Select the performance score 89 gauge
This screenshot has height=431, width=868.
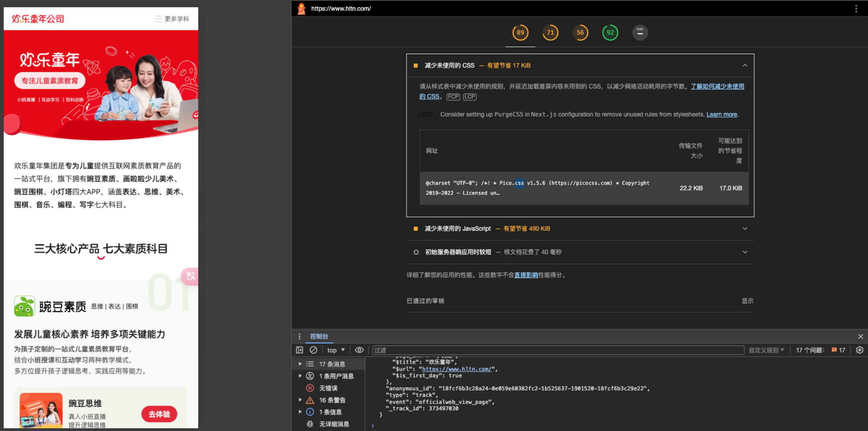pyautogui.click(x=520, y=33)
